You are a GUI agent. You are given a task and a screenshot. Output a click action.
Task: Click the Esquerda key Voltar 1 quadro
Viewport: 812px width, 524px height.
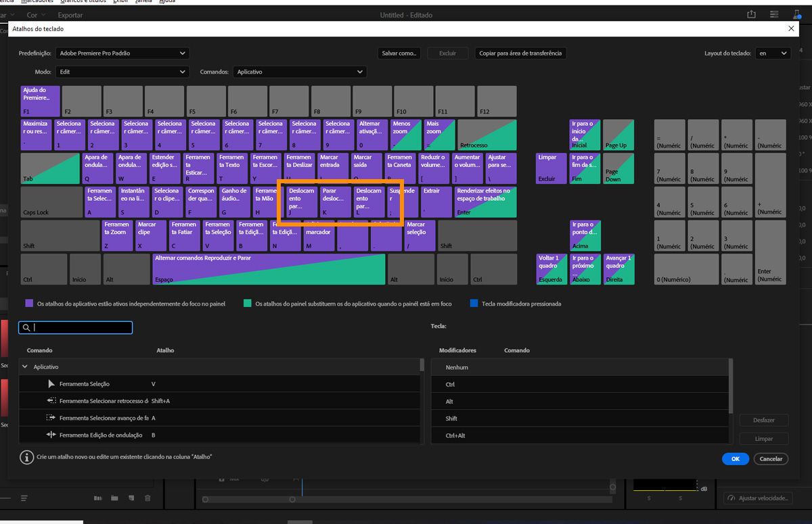(552, 269)
